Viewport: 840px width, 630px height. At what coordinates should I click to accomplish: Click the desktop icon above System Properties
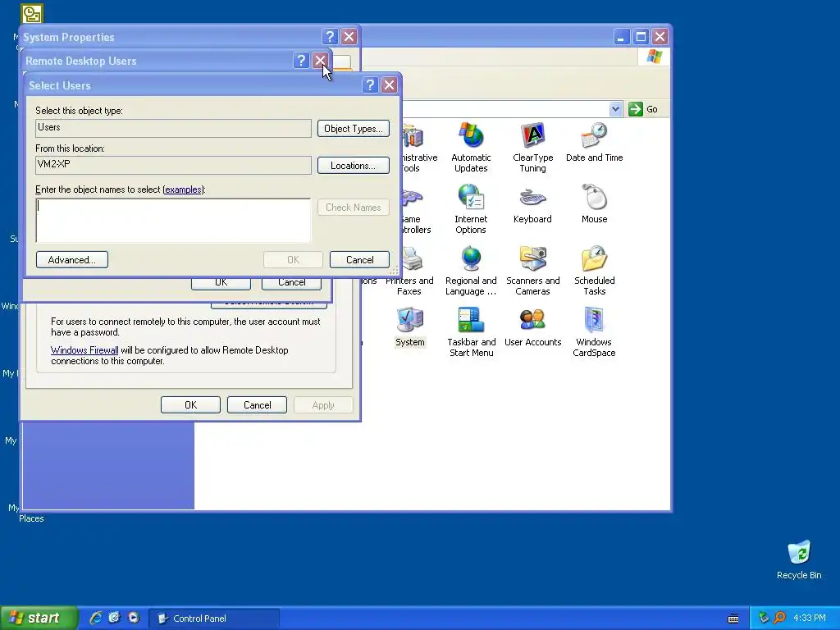pos(32,13)
